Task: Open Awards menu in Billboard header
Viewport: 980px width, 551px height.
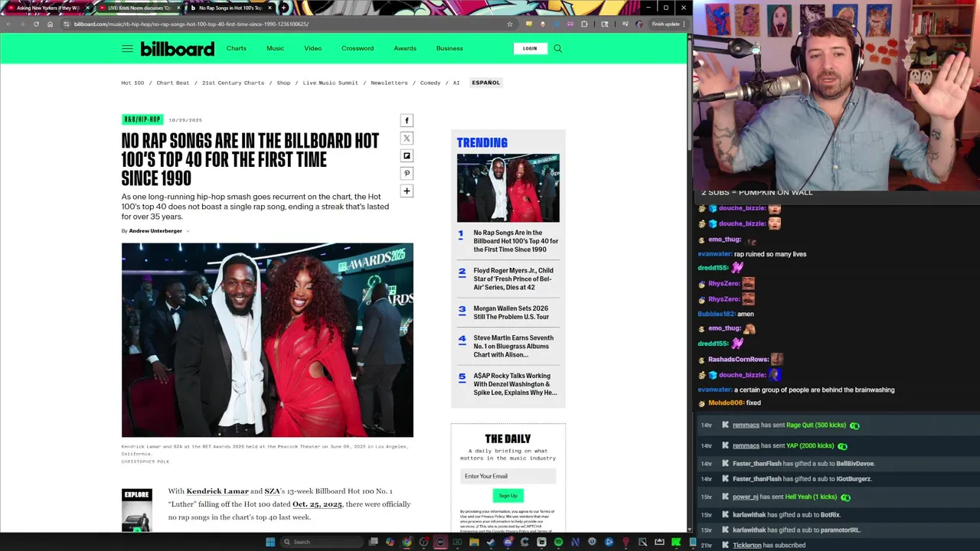Action: (x=405, y=48)
